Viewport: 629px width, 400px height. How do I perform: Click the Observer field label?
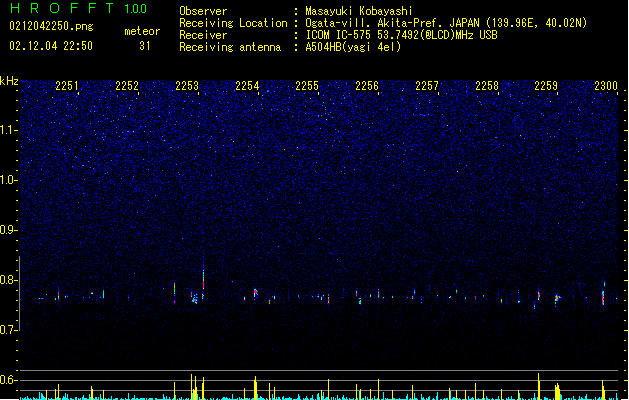click(203, 11)
